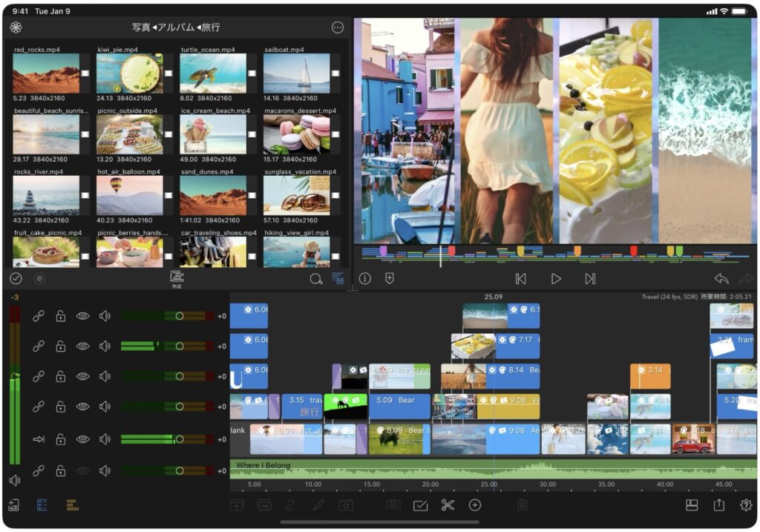Click the undo arrow
Viewport: 760px width, 532px height.
point(721,279)
